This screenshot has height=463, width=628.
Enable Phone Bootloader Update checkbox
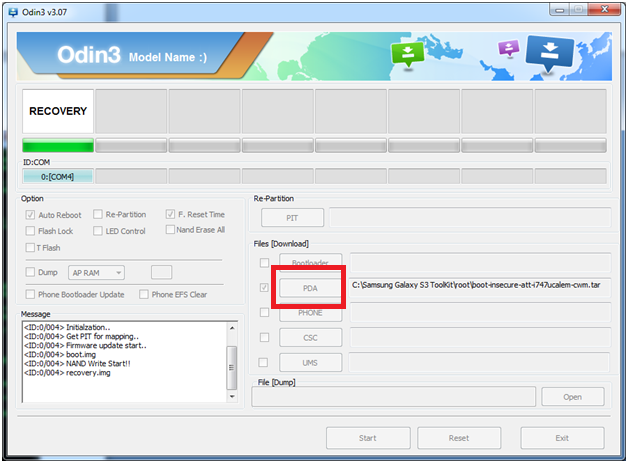click(30, 294)
